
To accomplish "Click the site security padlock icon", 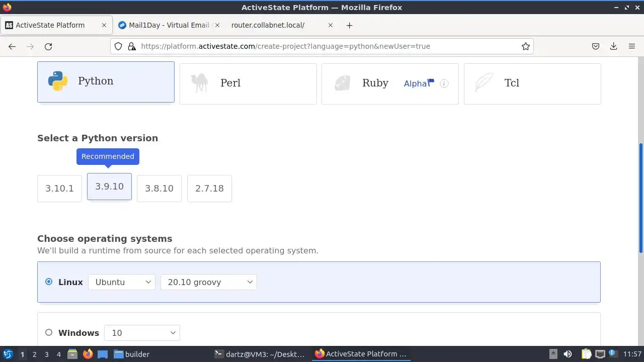I will pyautogui.click(x=132, y=46).
